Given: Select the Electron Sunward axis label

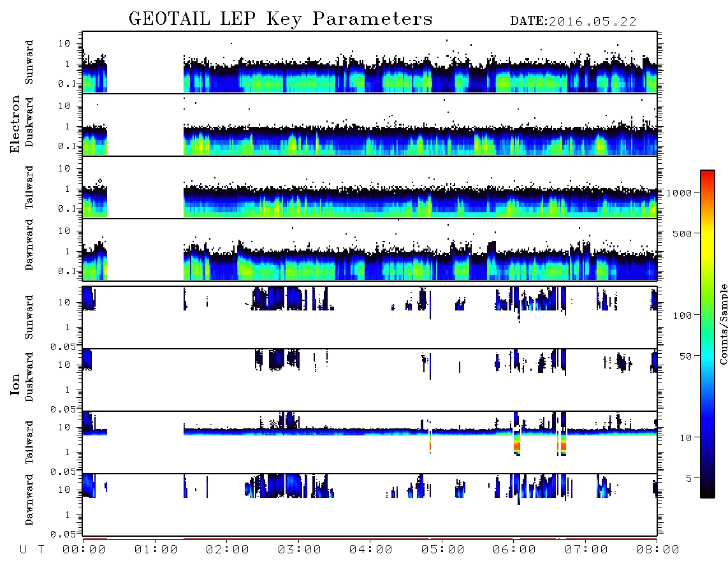Looking at the screenshot, I should tap(29, 62).
